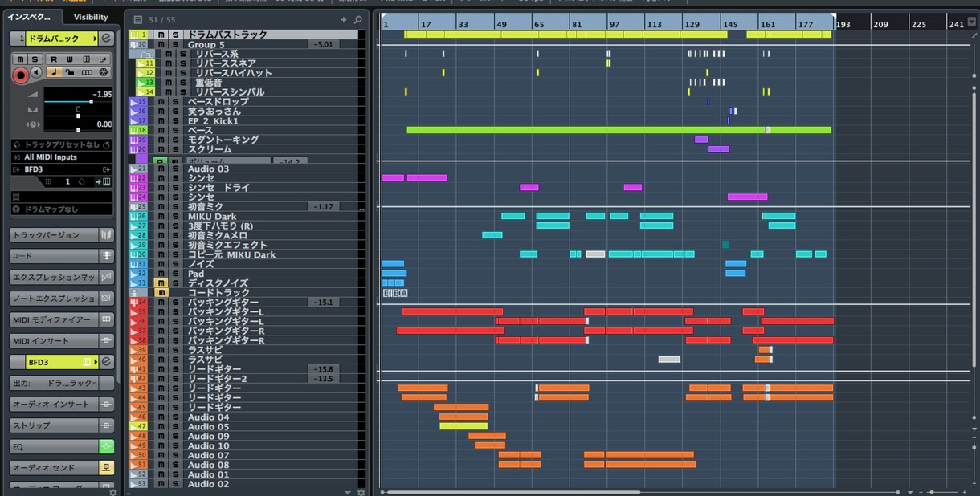Unmute the ディスクノイズ track
The width and height of the screenshot is (980, 496).
point(161,283)
